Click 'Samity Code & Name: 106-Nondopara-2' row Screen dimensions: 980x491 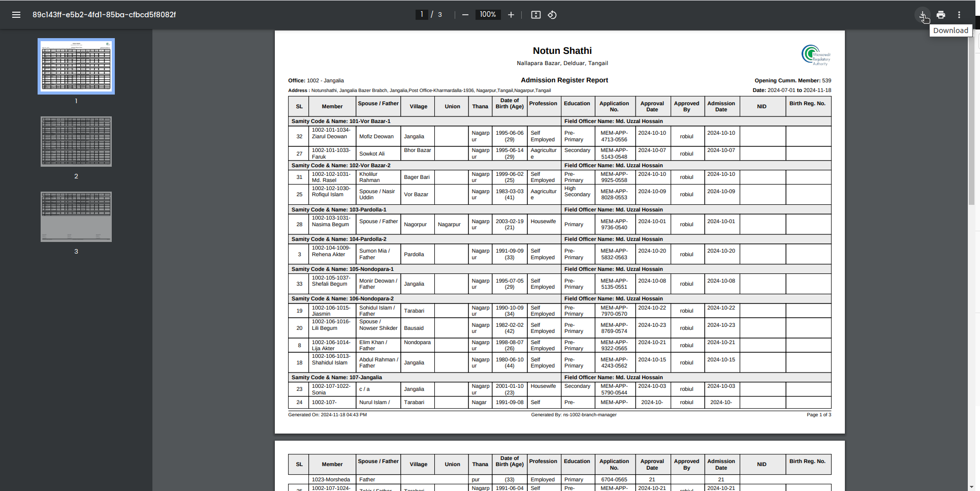[424, 298]
